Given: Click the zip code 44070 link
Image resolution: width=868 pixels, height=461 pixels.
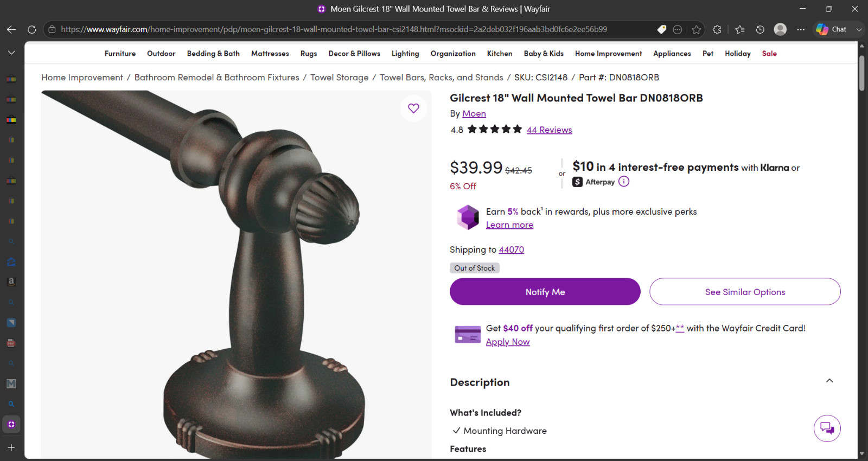Looking at the screenshot, I should [512, 249].
